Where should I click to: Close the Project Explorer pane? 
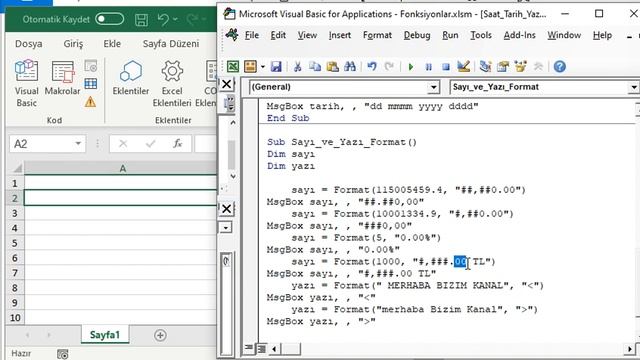226,84
